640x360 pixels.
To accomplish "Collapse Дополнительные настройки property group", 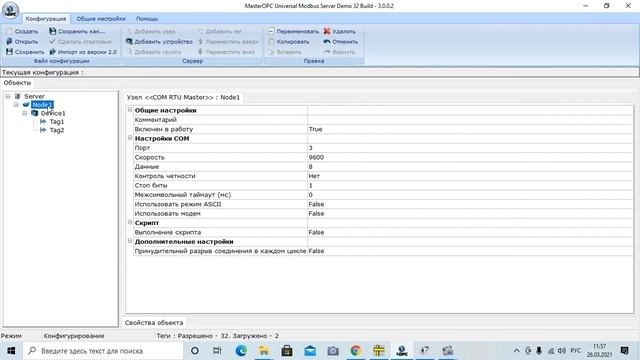I will pos(130,241).
